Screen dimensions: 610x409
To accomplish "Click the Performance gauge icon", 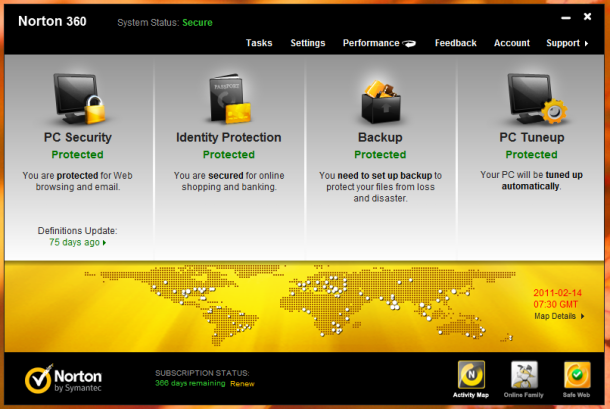I will (x=409, y=43).
